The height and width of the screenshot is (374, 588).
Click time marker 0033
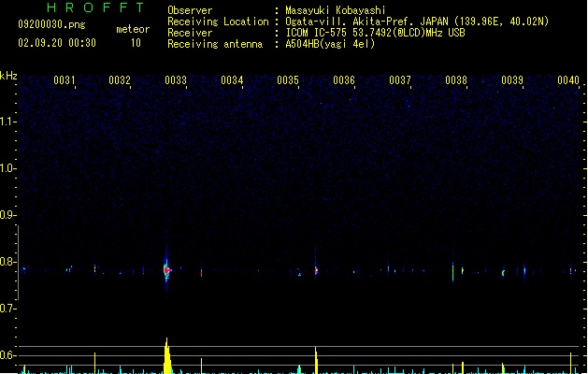coord(176,79)
